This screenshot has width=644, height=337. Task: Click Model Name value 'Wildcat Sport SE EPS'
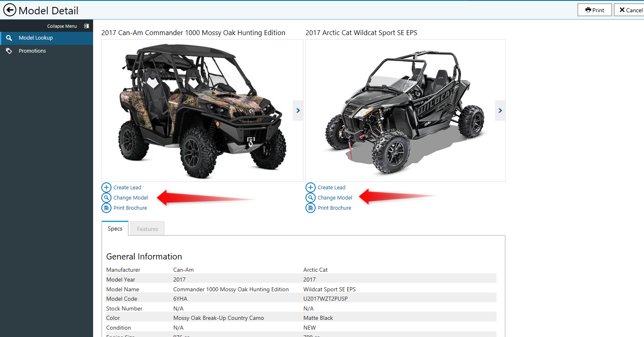pyautogui.click(x=330, y=290)
